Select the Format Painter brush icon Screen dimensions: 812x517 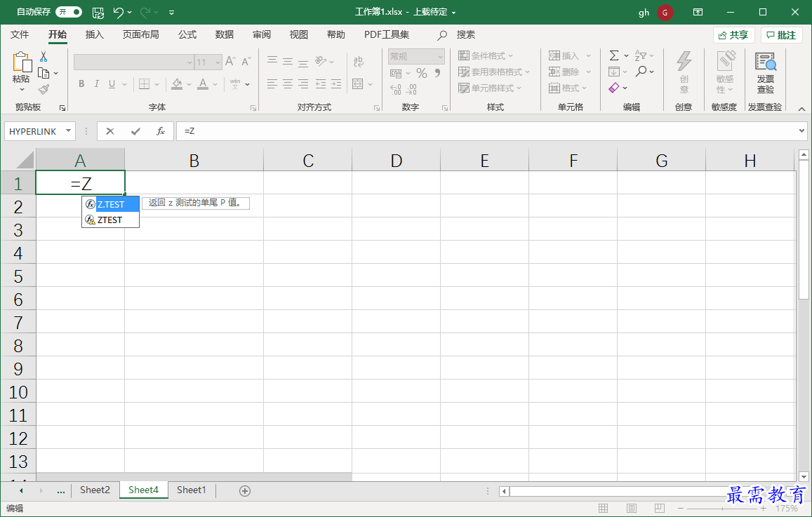tap(44, 90)
